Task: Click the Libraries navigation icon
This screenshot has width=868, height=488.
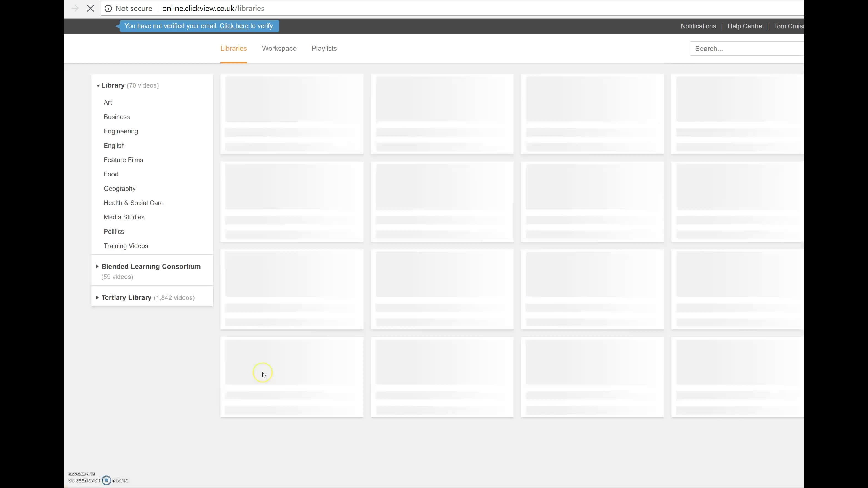Action: (x=233, y=48)
